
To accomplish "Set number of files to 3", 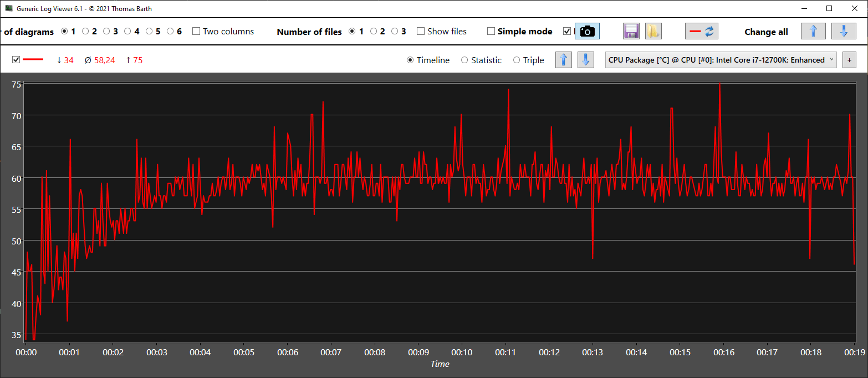I will coord(395,32).
